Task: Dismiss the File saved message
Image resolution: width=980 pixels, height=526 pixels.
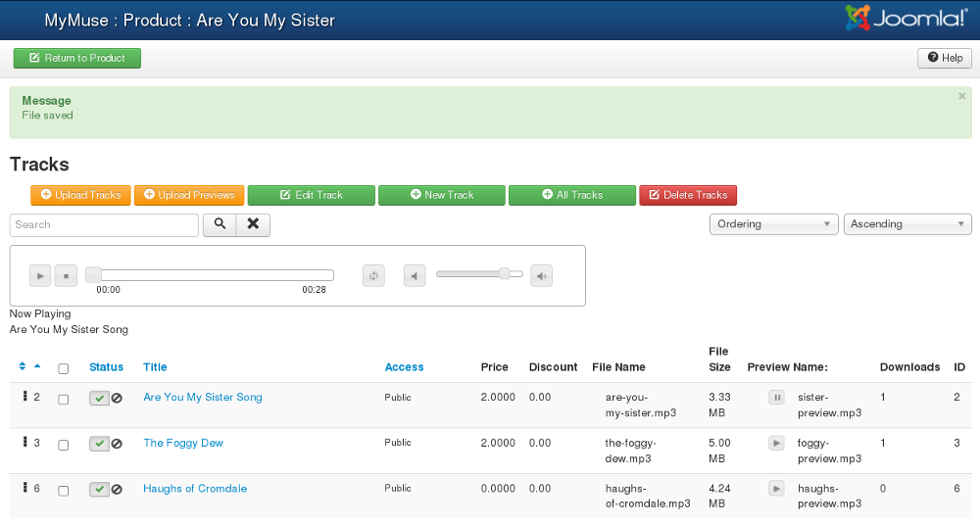Action: [x=961, y=96]
